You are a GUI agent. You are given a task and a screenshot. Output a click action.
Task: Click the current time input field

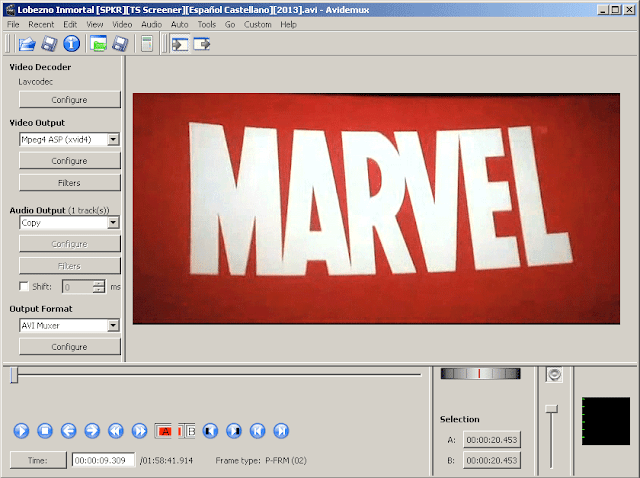(x=103, y=460)
